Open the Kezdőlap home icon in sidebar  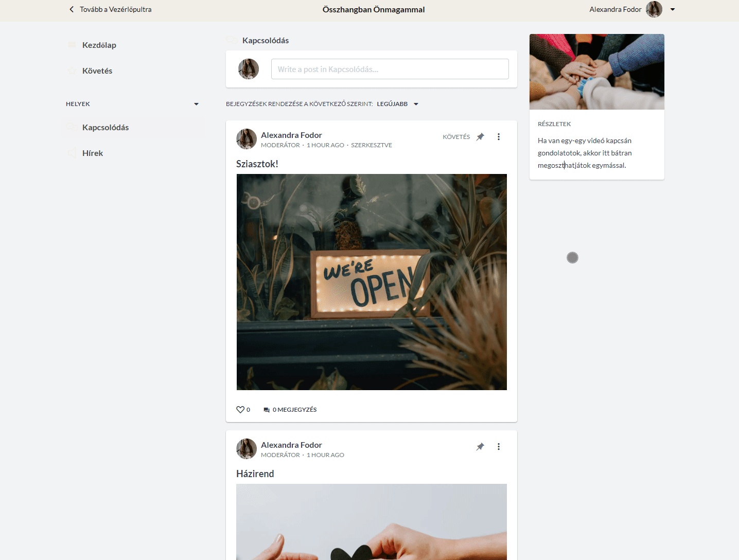click(72, 45)
